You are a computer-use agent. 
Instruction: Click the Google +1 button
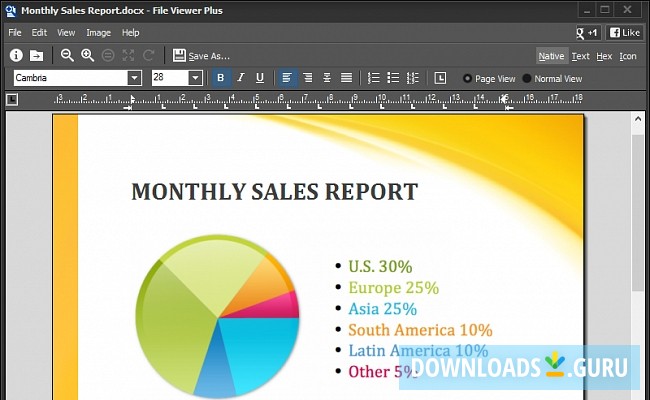pos(588,33)
